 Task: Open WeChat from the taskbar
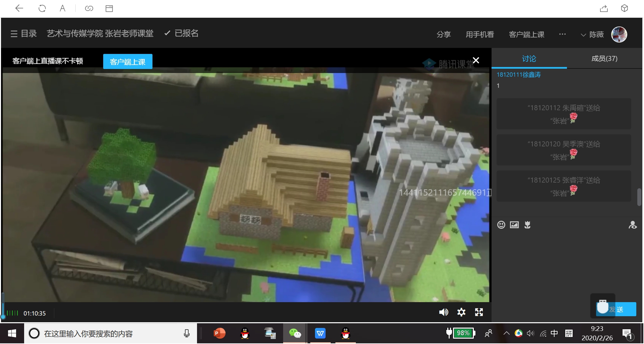(295, 334)
